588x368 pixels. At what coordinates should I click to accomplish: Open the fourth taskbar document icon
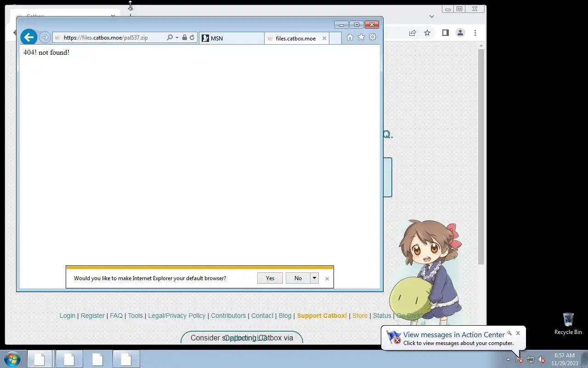tap(126, 359)
